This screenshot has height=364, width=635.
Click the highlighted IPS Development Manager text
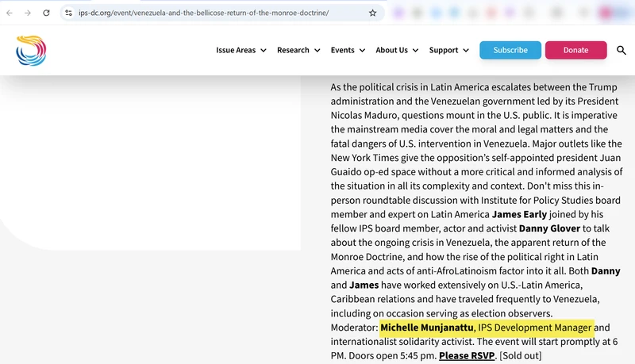click(x=535, y=328)
